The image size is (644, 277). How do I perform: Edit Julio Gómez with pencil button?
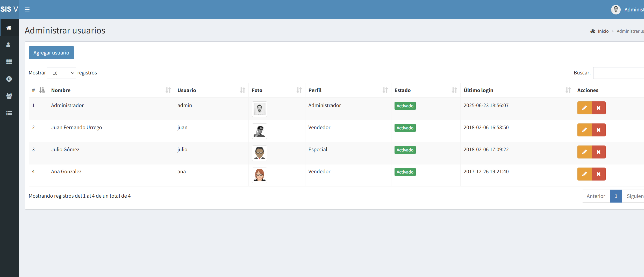[x=584, y=152]
